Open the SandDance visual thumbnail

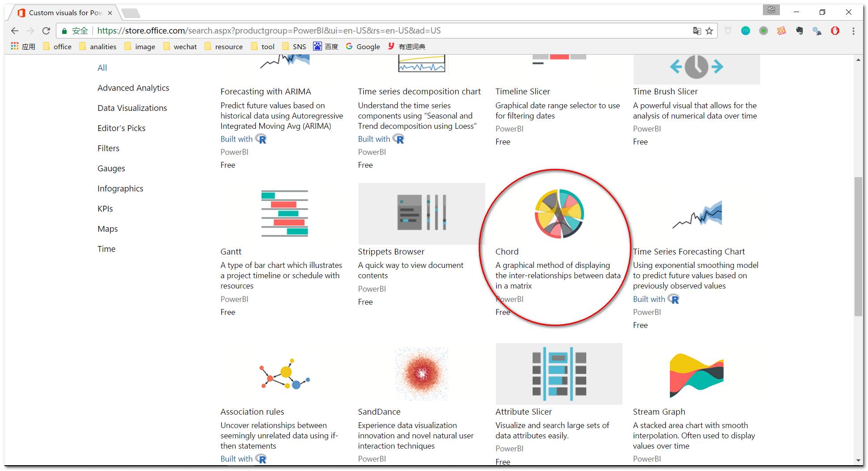pyautogui.click(x=421, y=373)
